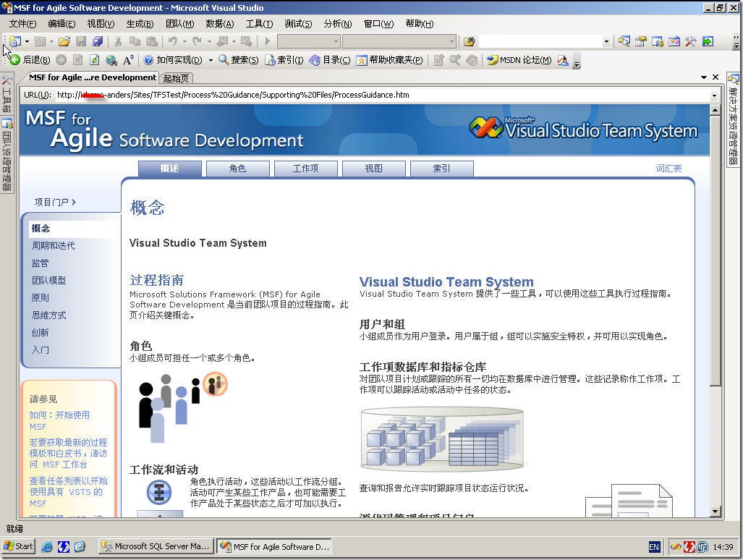The height and width of the screenshot is (560, 743).
Task: Select the 工作项 tab on the page
Action: pos(305,169)
